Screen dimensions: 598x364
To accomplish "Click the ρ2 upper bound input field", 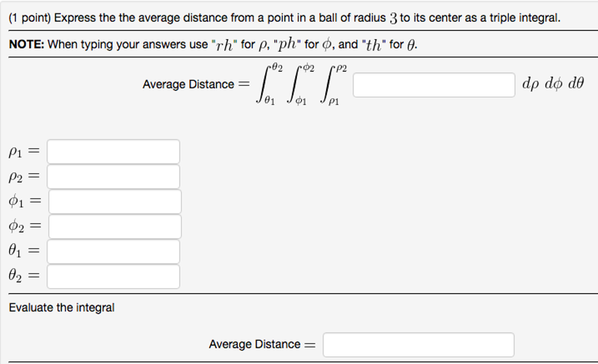I will point(113,175).
